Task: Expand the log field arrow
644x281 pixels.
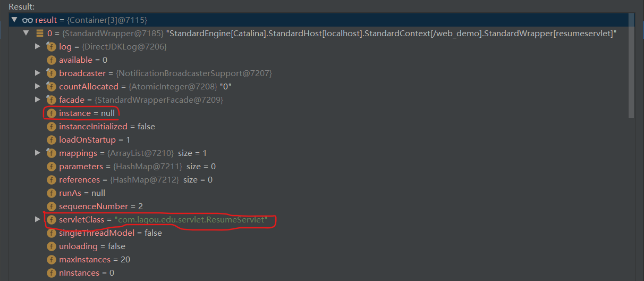Action: [x=37, y=47]
